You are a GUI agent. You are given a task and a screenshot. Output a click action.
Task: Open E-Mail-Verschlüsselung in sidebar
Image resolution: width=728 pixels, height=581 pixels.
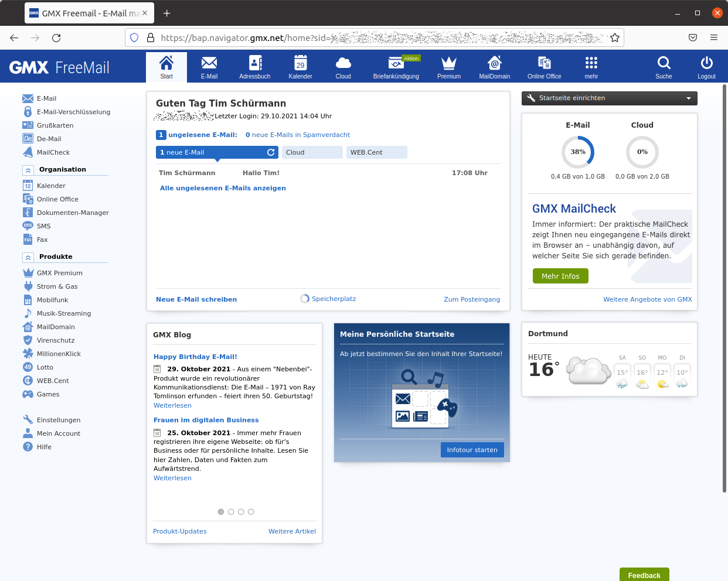coord(66,112)
